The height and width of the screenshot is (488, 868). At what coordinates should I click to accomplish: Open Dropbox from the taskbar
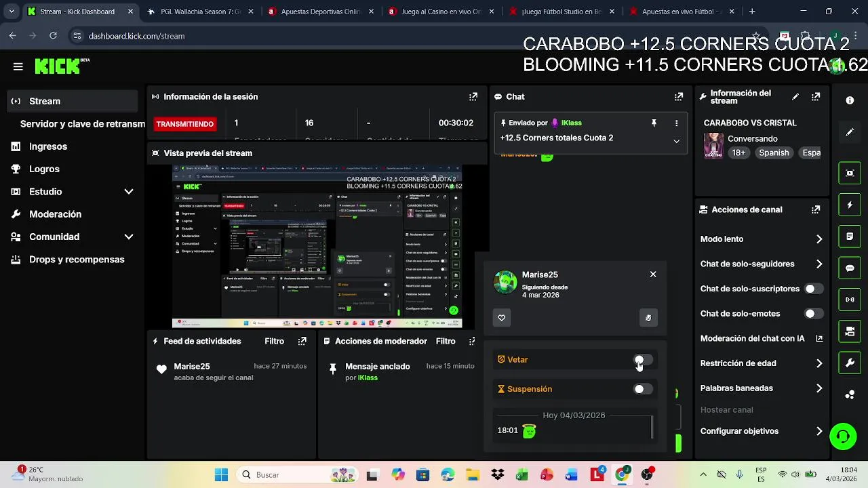click(497, 475)
